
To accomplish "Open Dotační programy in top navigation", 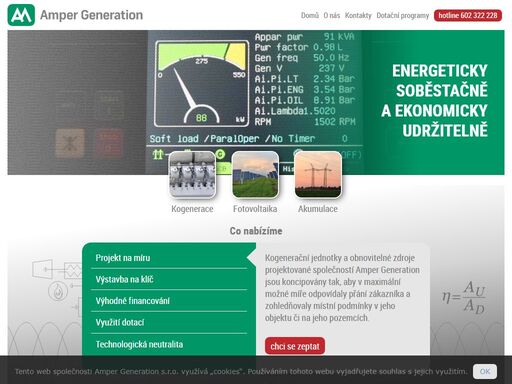I will pyautogui.click(x=403, y=15).
